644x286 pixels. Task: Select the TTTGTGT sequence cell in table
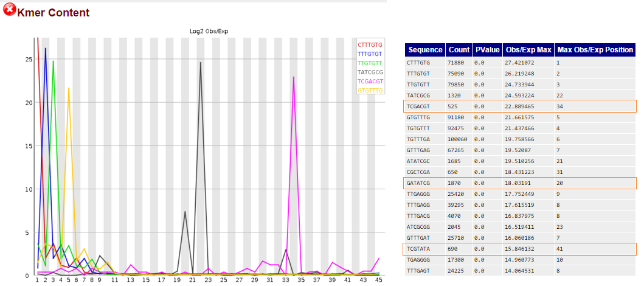point(425,74)
